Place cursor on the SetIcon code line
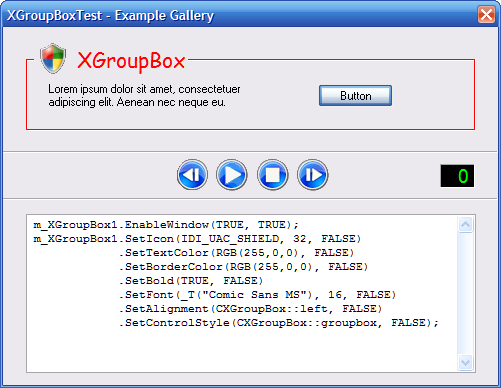 [x=197, y=239]
